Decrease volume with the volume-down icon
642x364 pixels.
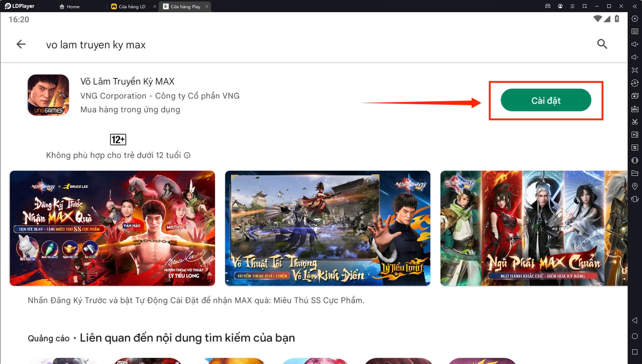[x=635, y=57]
